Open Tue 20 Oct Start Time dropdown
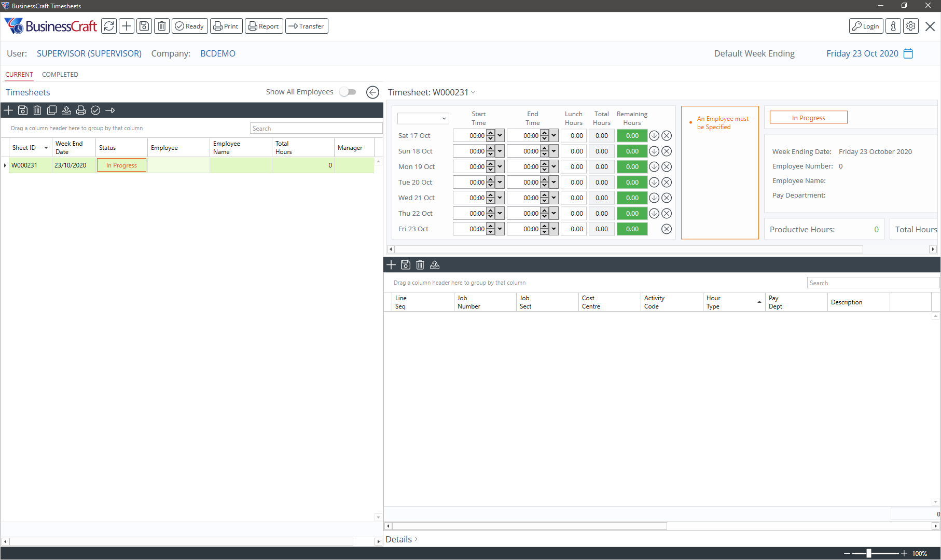 pos(500,183)
